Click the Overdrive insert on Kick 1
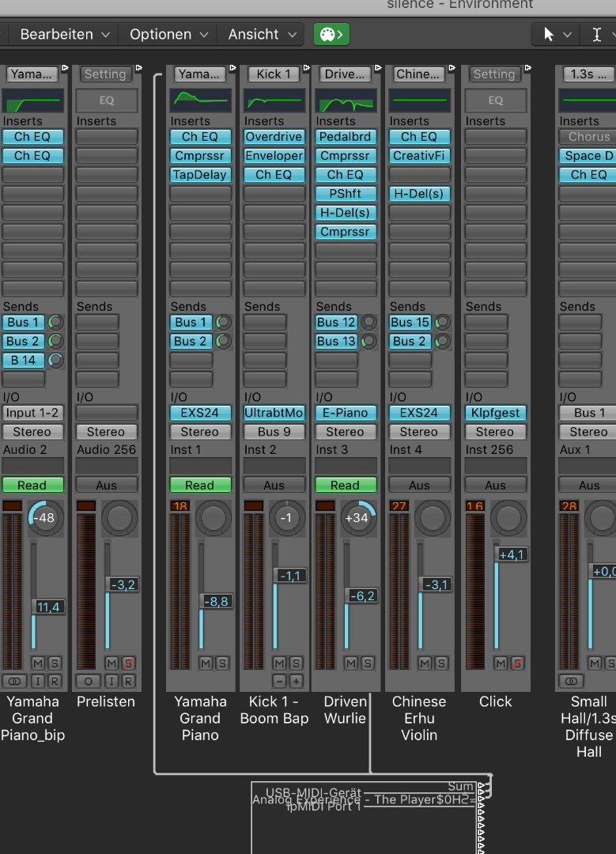The image size is (616, 854). (x=274, y=137)
